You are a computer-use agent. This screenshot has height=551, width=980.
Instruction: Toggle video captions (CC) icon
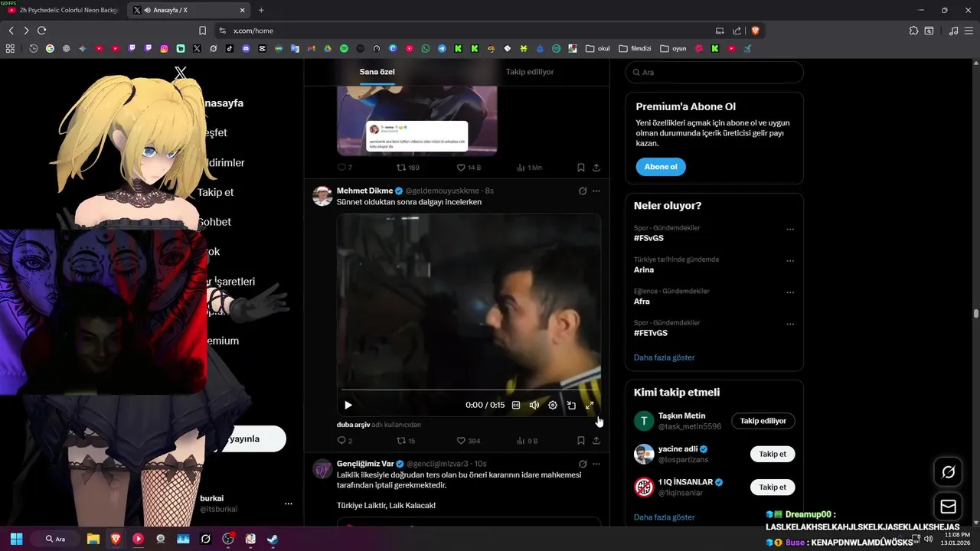(x=516, y=405)
